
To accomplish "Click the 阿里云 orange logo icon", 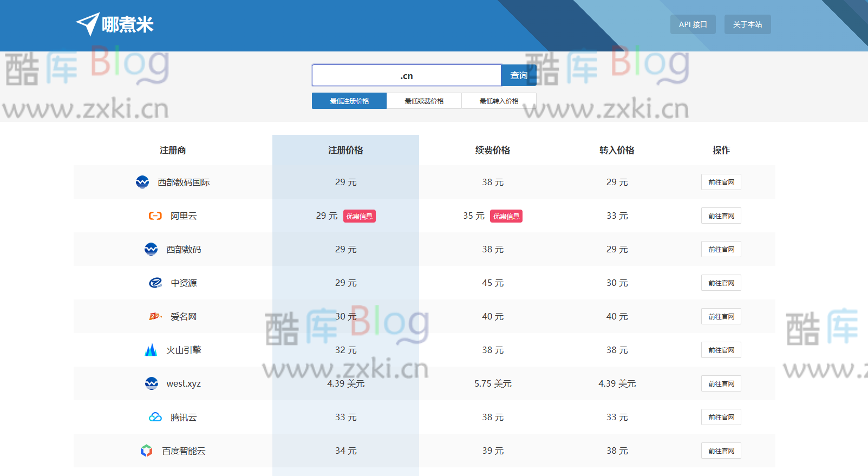I will (x=155, y=216).
